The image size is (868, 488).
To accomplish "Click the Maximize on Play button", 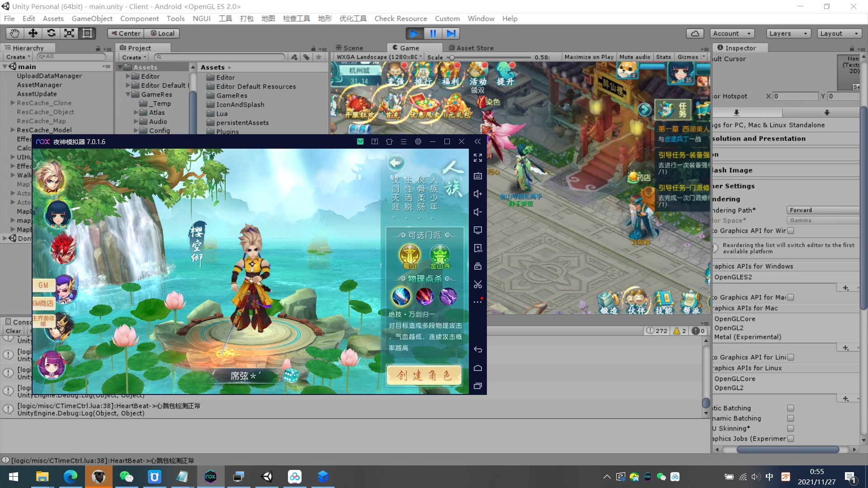I will [589, 57].
